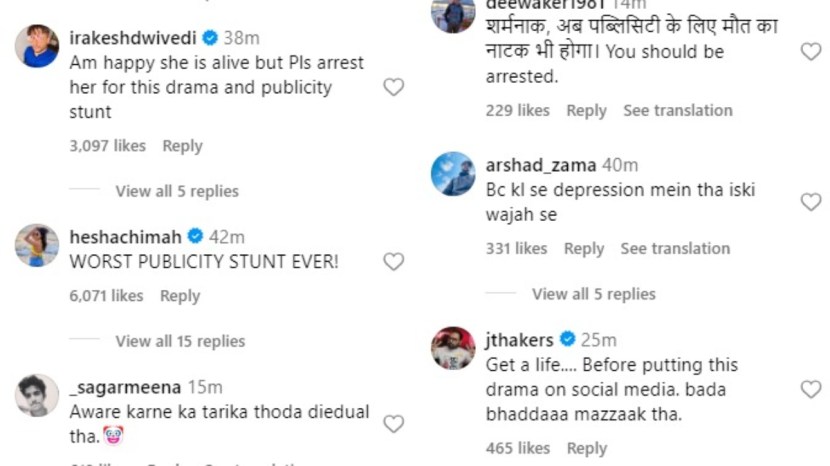View _sagarmeena's profile photo

pos(37,396)
